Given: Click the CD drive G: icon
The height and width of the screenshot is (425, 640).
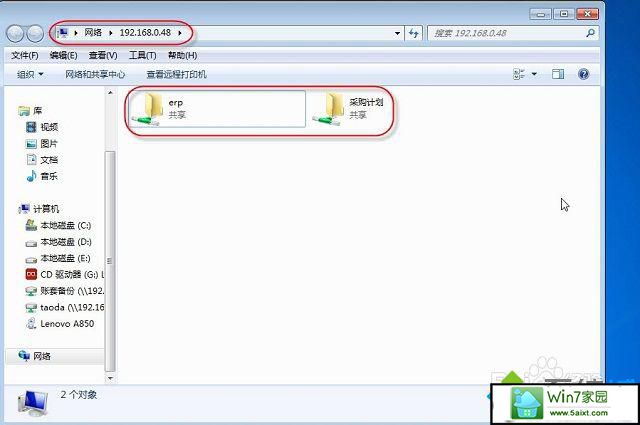Looking at the screenshot, I should pos(31,274).
